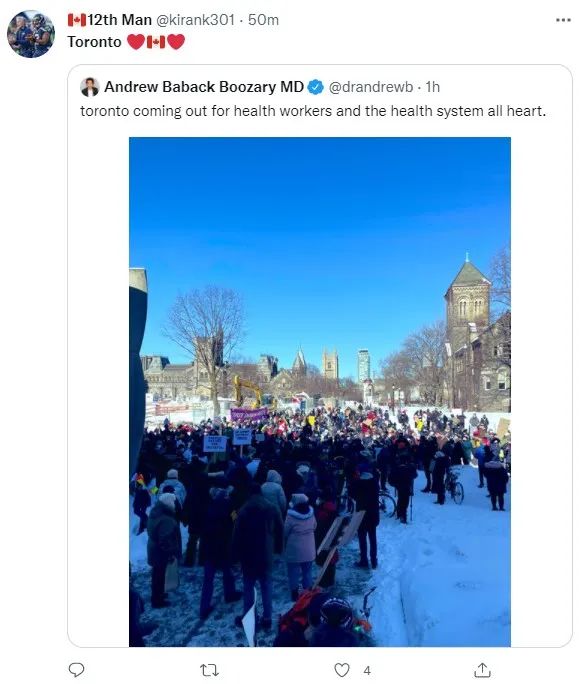Like the tweet with the heart icon
The image size is (582, 684).
pos(342,670)
